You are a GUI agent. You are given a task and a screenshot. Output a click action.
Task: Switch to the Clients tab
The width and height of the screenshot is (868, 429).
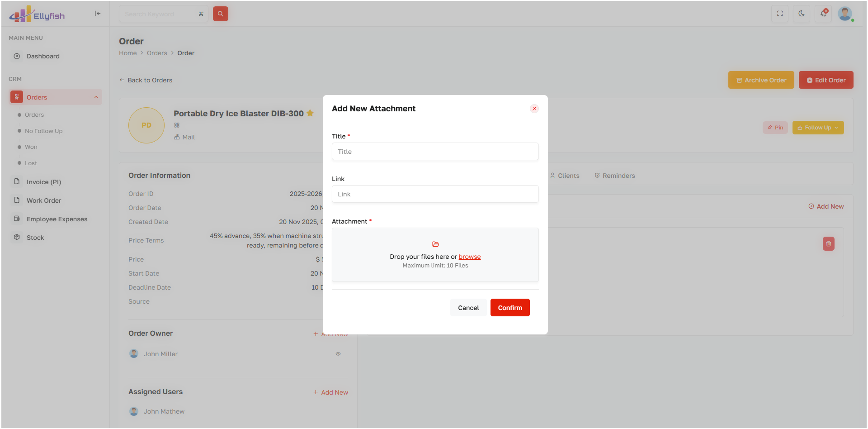pyautogui.click(x=565, y=176)
